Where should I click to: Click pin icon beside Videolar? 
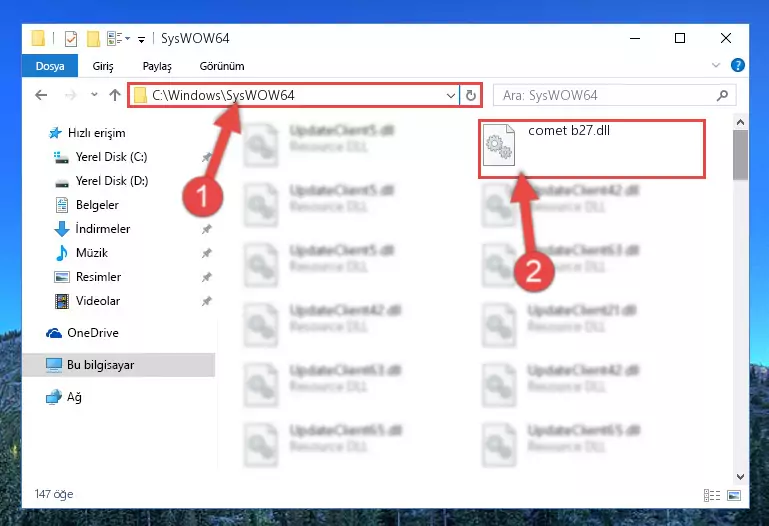pos(206,301)
